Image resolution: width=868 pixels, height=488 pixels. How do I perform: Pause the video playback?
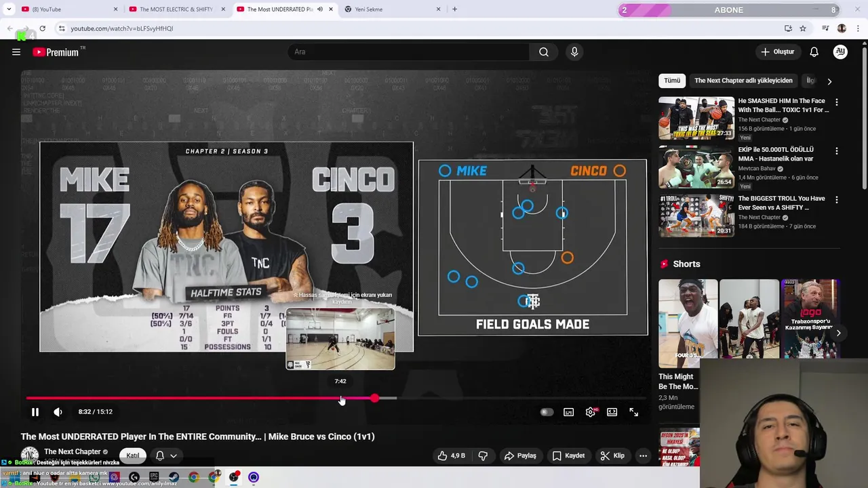pos(35,411)
